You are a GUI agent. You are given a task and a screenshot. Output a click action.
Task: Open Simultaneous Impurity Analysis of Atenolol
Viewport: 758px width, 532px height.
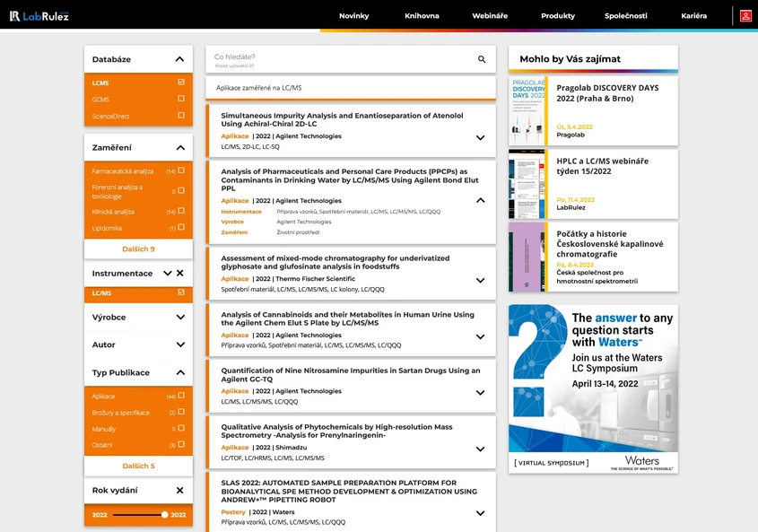[342, 119]
